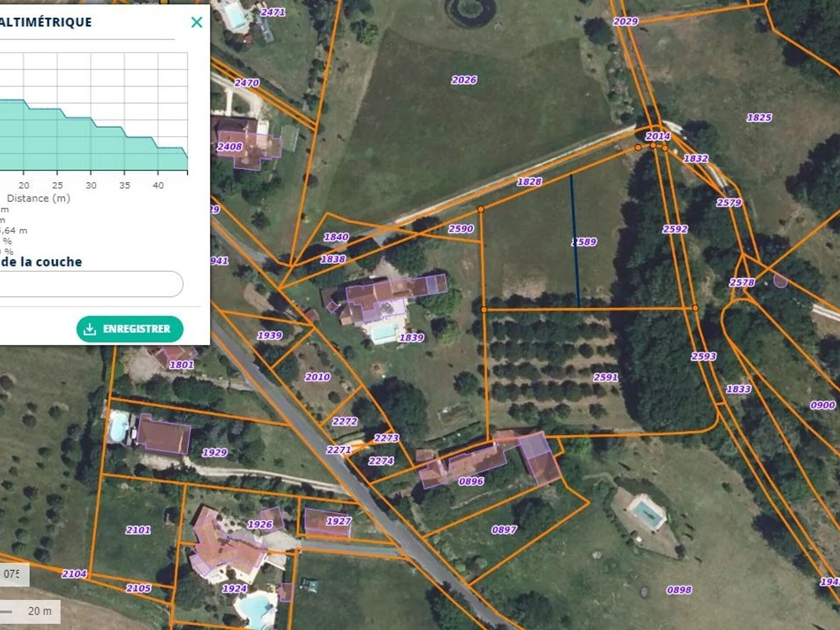The height and width of the screenshot is (630, 840).
Task: Click parcel label 1929
Action: (214, 452)
